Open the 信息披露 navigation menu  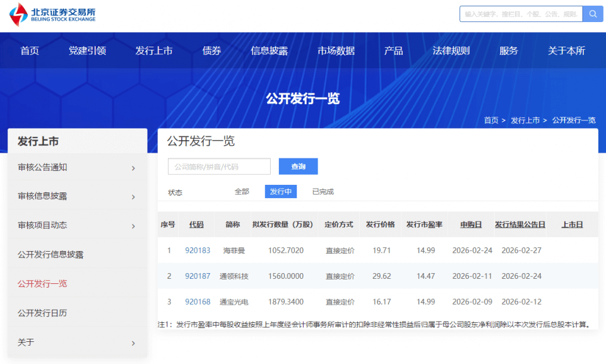click(269, 51)
